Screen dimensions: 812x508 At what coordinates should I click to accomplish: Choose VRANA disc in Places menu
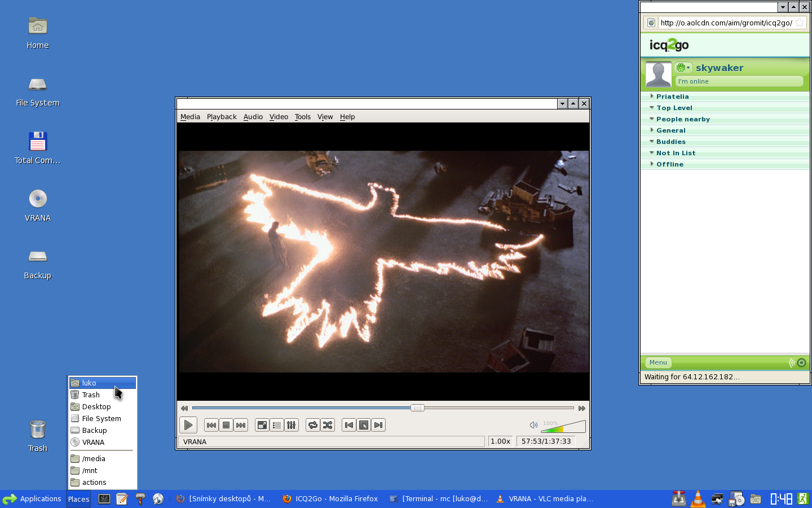click(103, 443)
